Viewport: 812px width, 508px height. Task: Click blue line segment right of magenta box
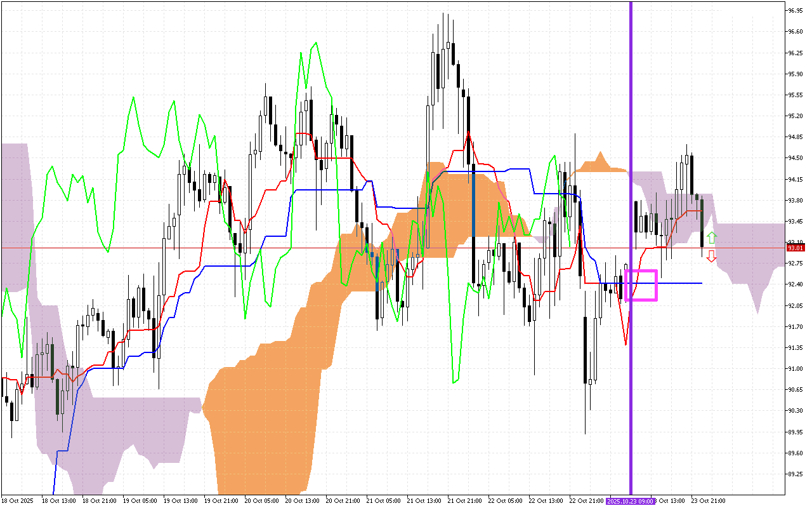pyautogui.click(x=680, y=283)
